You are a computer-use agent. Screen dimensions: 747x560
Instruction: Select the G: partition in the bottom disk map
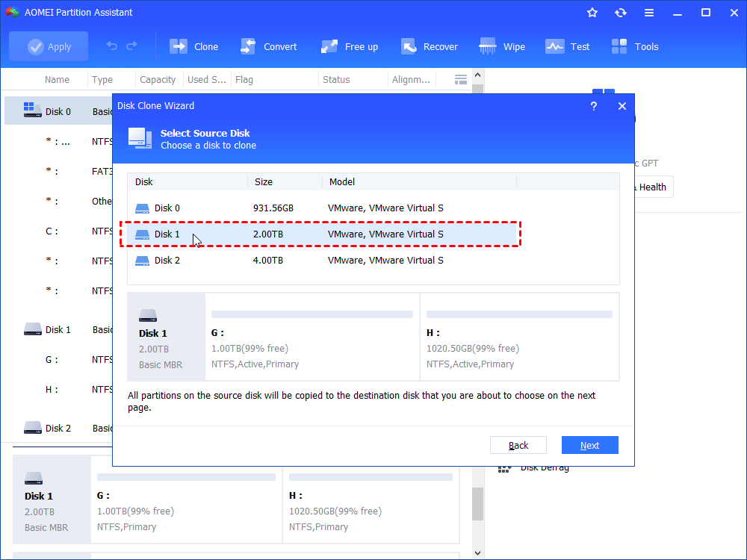(x=186, y=499)
